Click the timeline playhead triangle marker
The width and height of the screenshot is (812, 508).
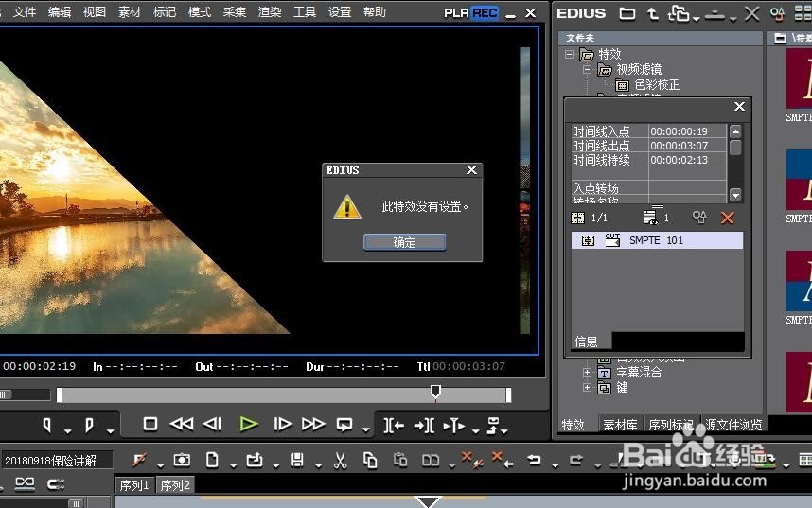[429, 501]
